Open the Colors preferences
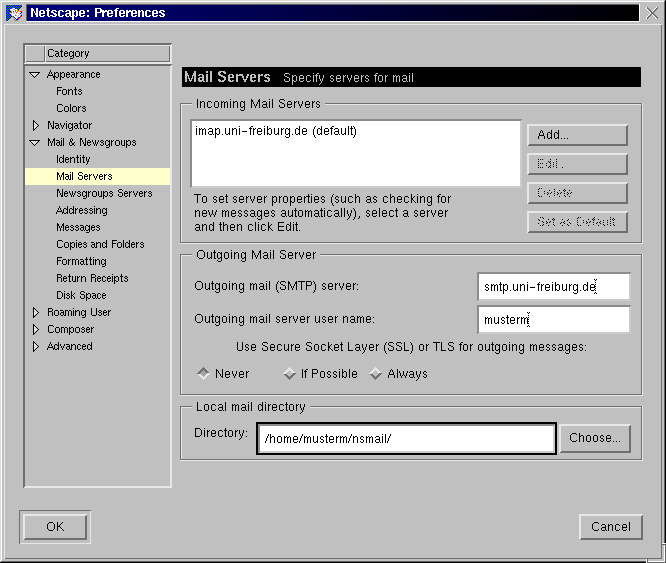This screenshot has width=666, height=563. [x=71, y=108]
